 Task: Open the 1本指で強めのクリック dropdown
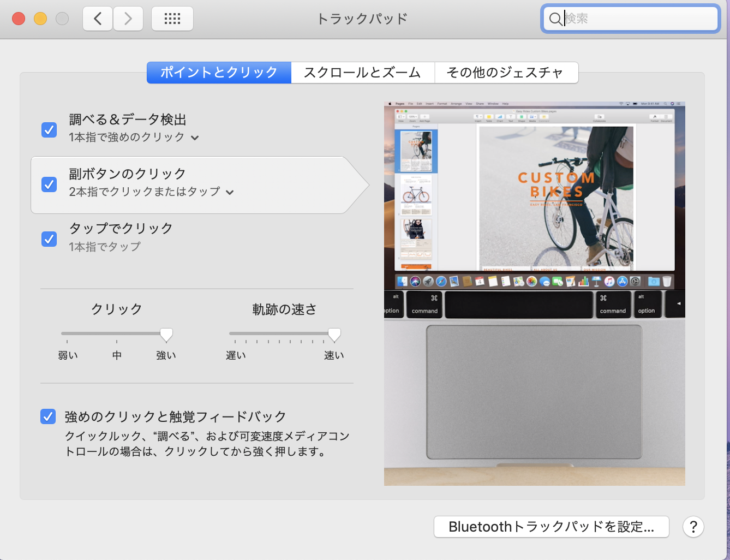[x=195, y=138]
